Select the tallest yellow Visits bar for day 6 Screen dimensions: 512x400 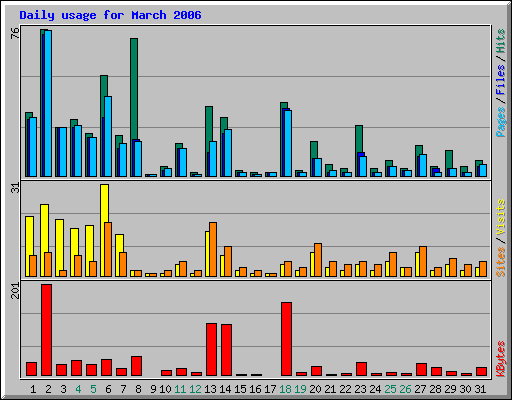(x=104, y=203)
